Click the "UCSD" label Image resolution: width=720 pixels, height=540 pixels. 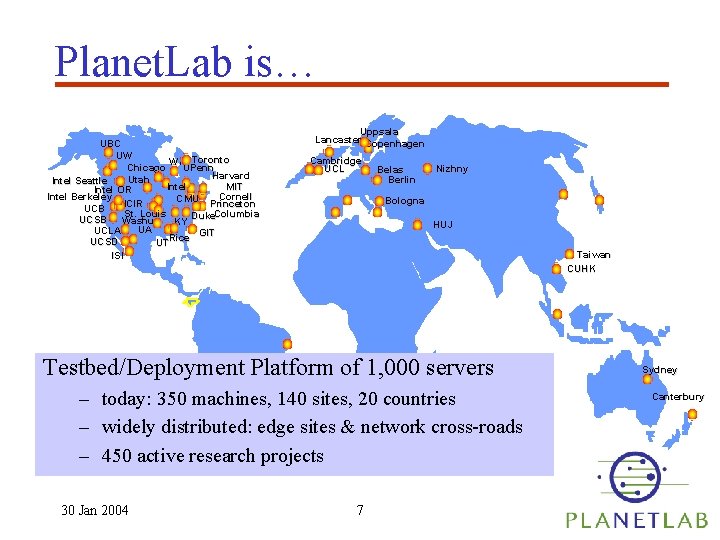(104, 242)
